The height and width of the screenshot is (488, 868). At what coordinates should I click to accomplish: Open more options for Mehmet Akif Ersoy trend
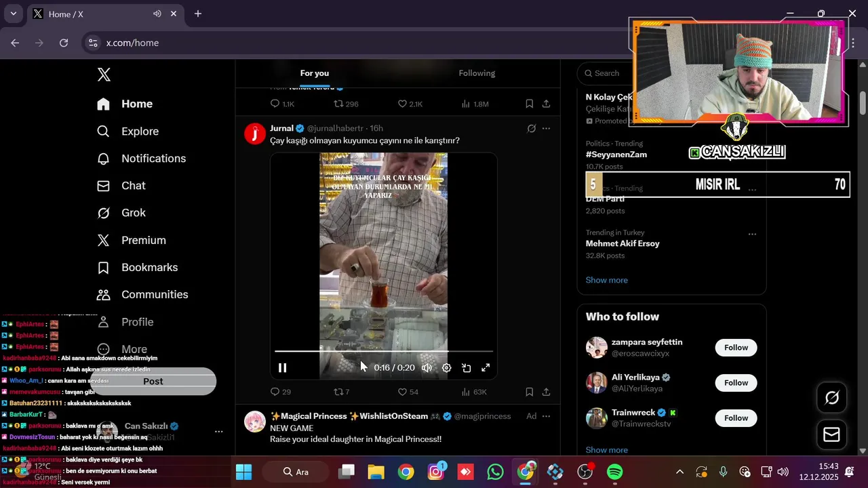(752, 234)
